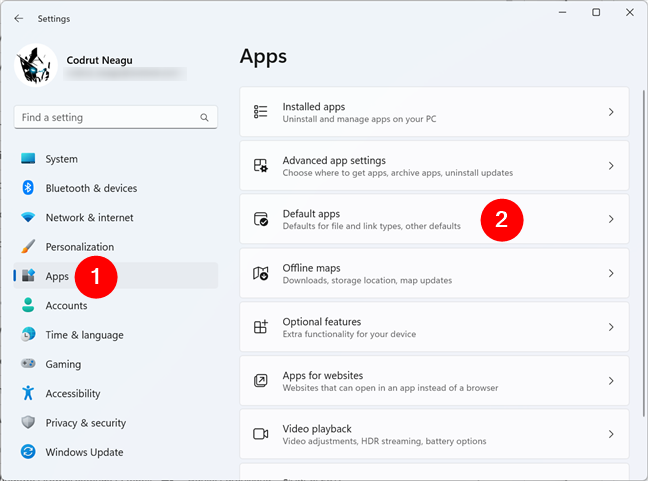Screen dimensions: 648x481
Task: Minimize the Settings window
Action: 562,12
